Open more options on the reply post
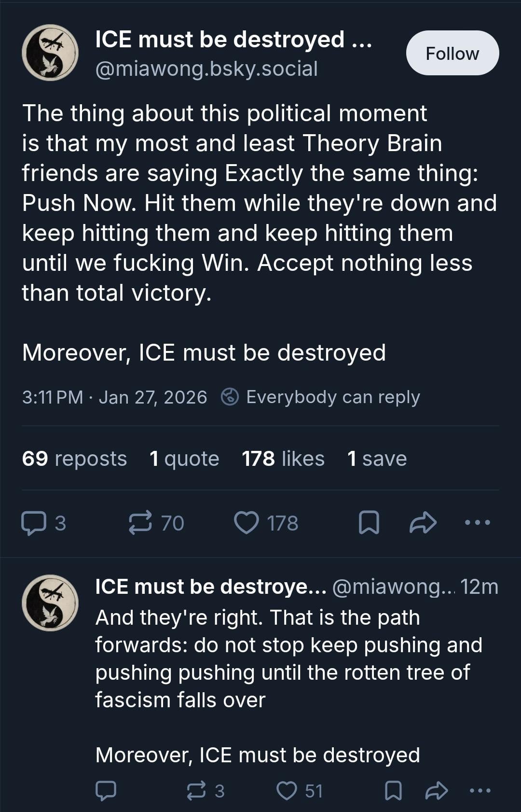This screenshot has width=521, height=812. pos(480,790)
